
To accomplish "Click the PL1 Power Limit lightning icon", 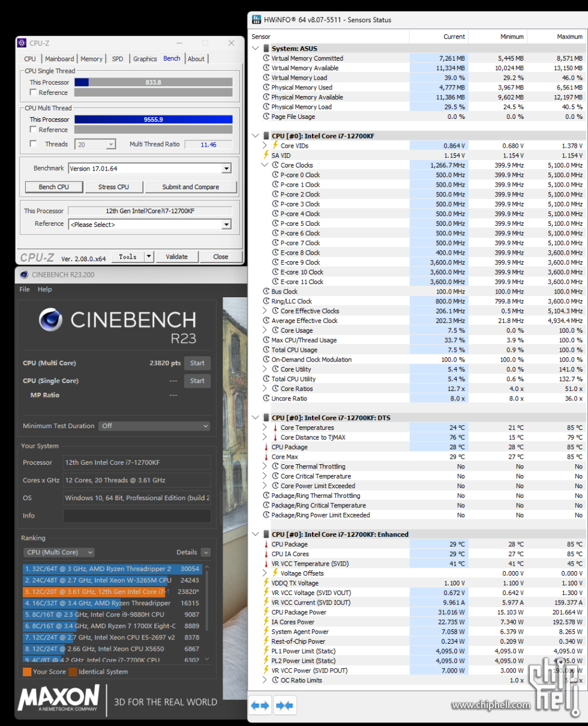I will tap(266, 651).
